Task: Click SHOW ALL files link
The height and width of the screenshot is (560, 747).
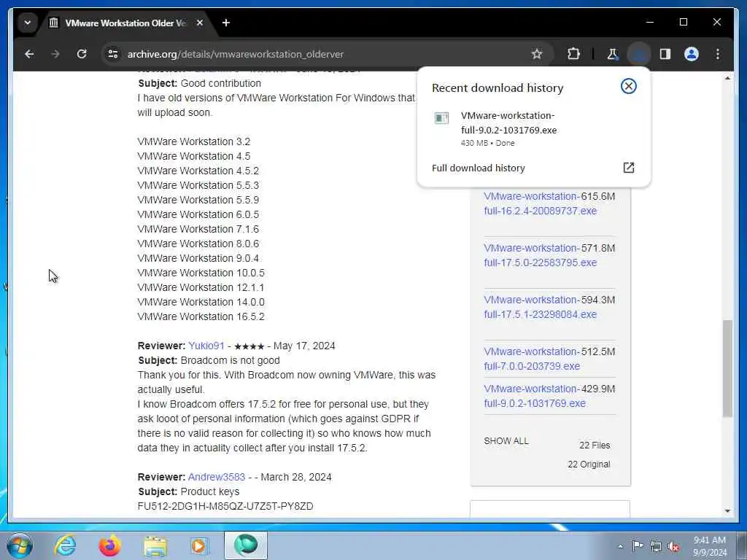Action: point(506,441)
